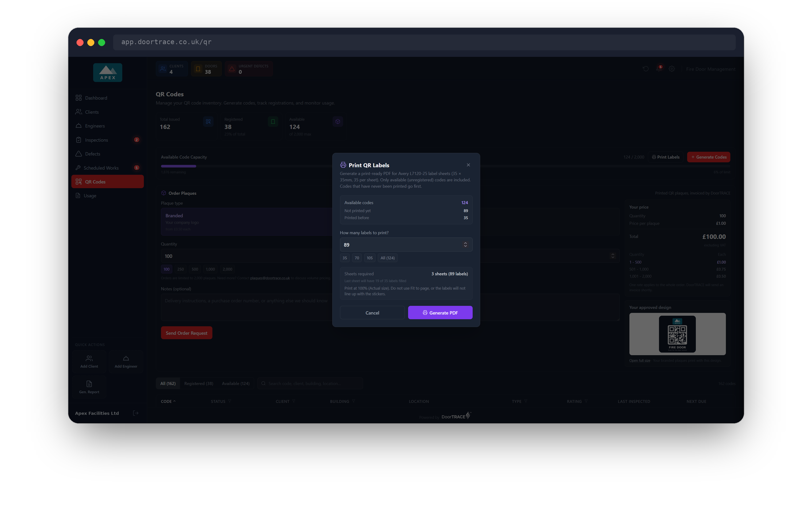Open full size approved design link
The image size is (812, 521).
[x=640, y=361]
